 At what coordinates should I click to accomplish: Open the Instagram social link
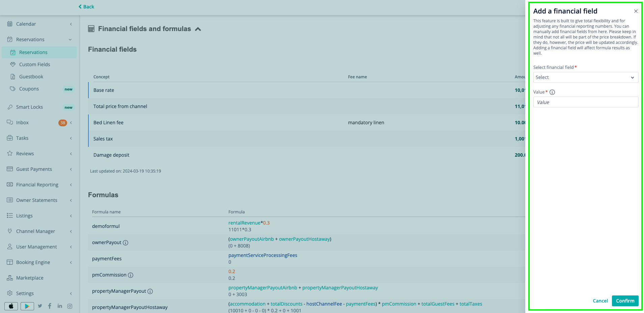70,306
